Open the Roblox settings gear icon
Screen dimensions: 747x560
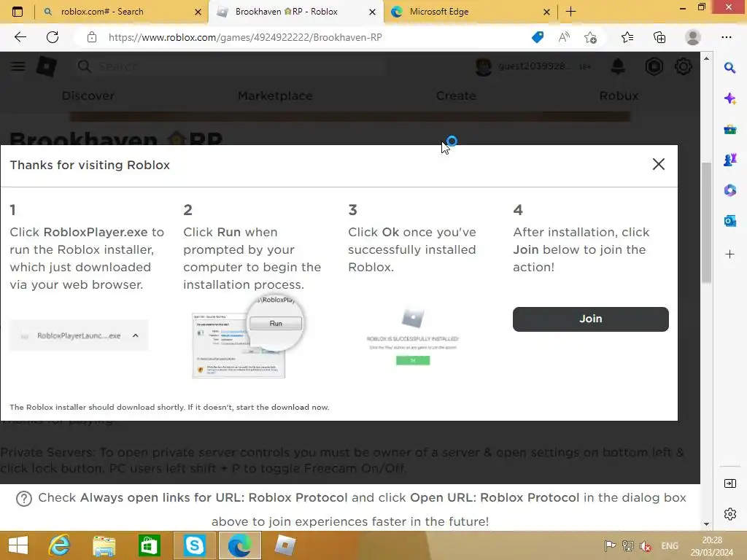[683, 66]
